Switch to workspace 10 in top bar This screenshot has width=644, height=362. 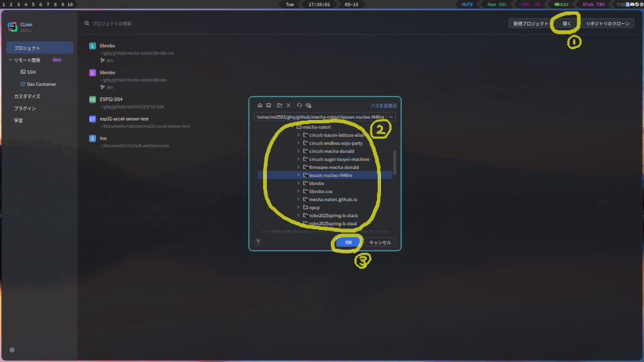coord(70,5)
